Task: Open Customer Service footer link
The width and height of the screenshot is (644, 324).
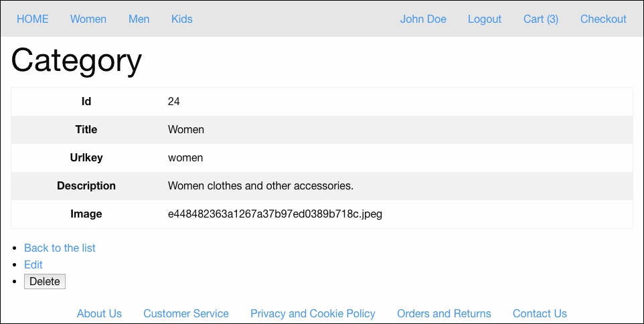Action: pos(186,314)
